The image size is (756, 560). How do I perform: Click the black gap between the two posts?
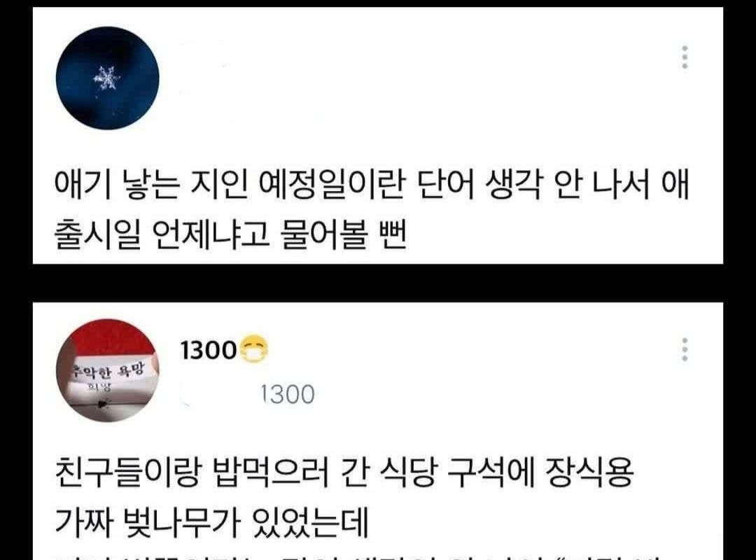[378, 283]
